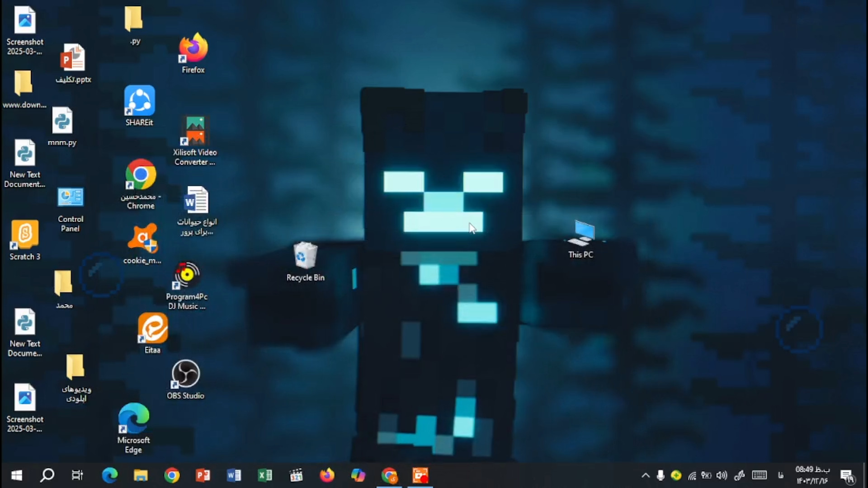Click the Show desktop strip
Viewport: 868px width, 488px height.
tap(865, 475)
